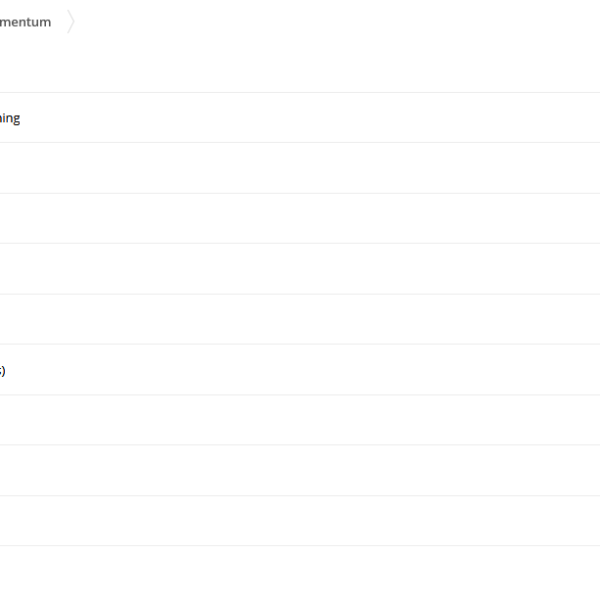600x600 pixels.
Task: Click the last row under the final divider
Action: [x=300, y=573]
